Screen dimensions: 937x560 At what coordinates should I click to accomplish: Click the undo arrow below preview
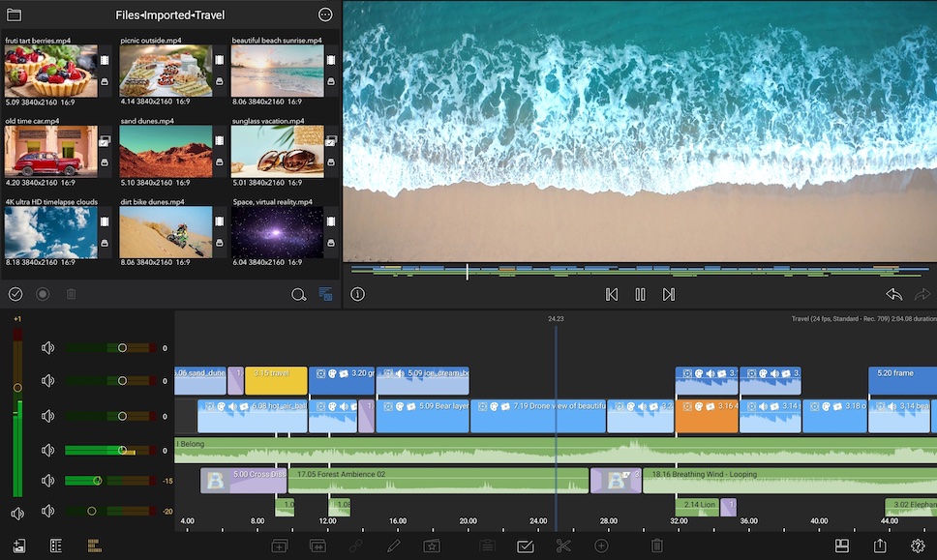click(x=893, y=294)
